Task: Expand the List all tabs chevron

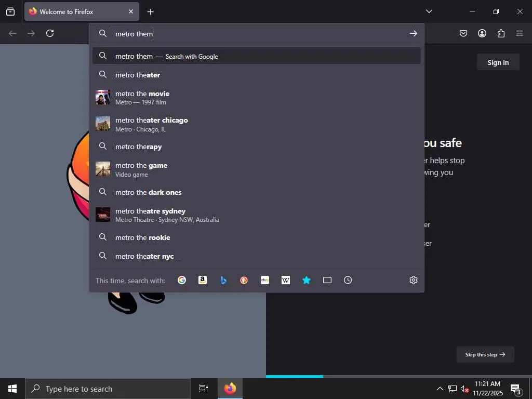Action: pos(429,11)
